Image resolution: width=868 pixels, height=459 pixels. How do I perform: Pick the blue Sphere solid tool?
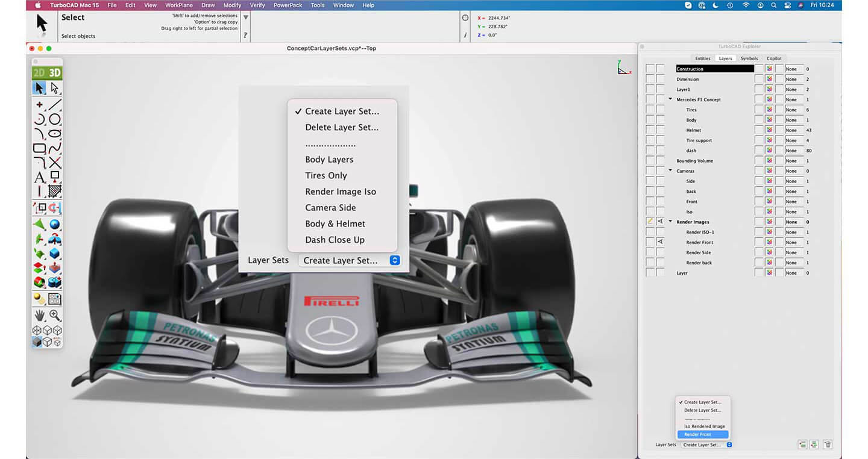55,225
